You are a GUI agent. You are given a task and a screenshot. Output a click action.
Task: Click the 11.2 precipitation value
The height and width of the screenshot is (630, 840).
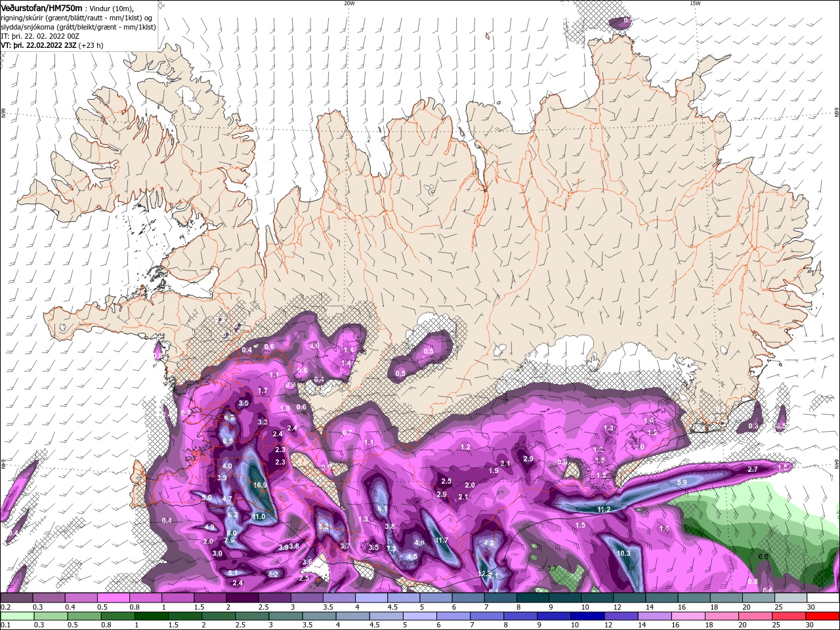[x=604, y=509]
